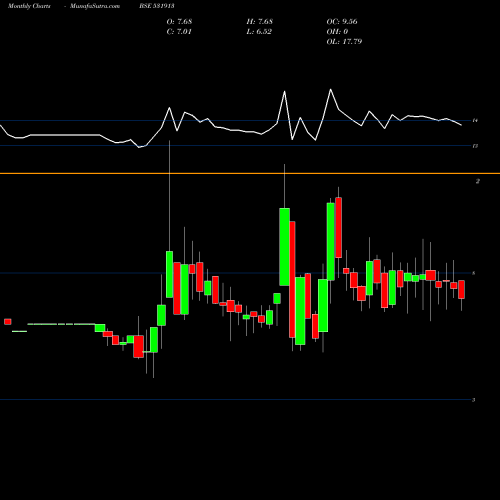Click the "Monthly Charts" title text
The width and height of the screenshot is (500, 500).
tap(29, 6)
